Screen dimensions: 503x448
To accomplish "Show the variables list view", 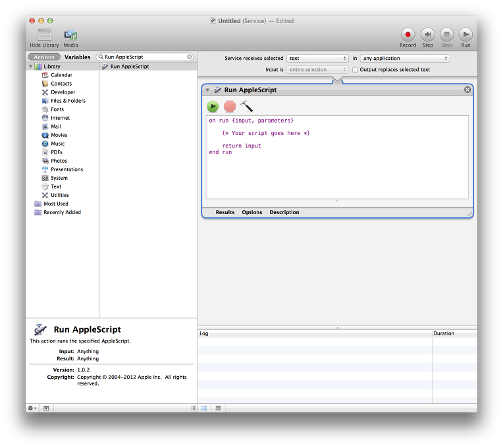I will (219, 408).
